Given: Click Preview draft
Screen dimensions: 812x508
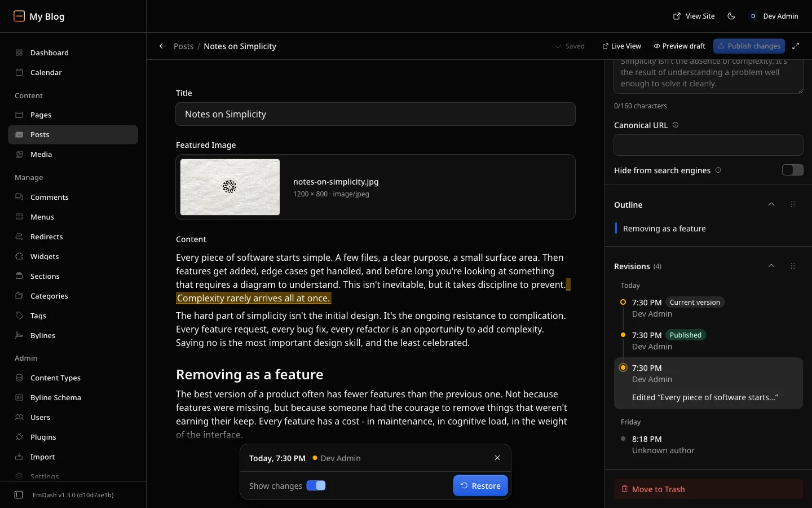Looking at the screenshot, I should (x=679, y=46).
